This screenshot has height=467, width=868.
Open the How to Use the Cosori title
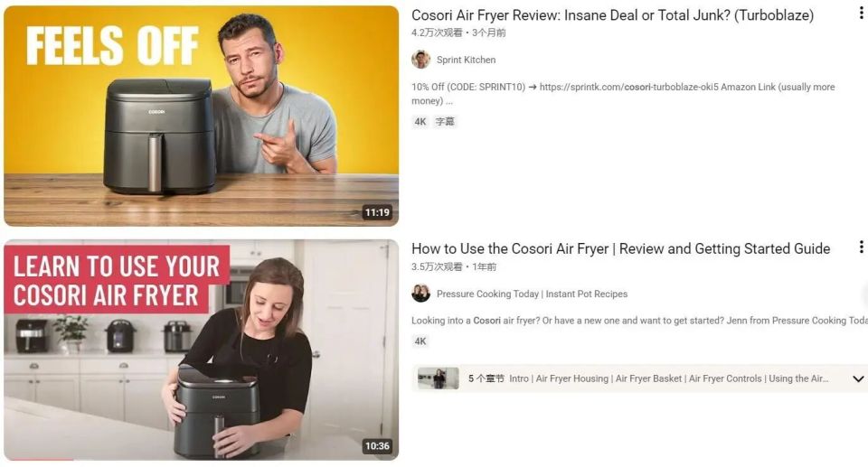620,249
